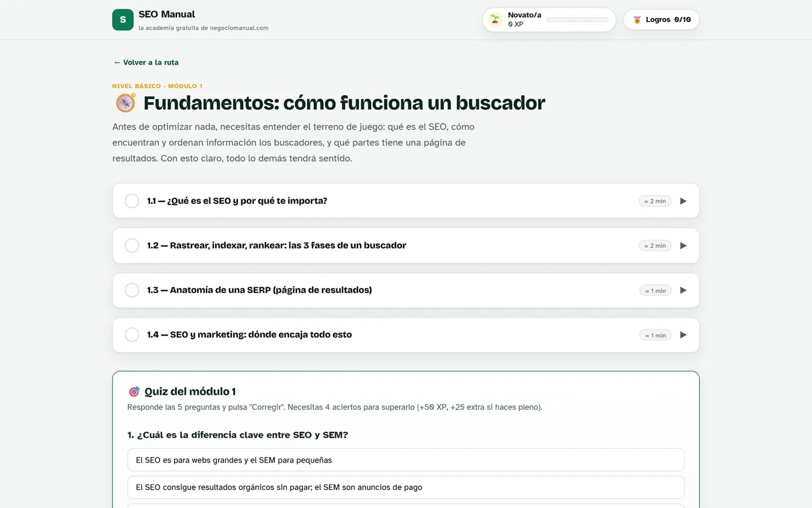This screenshot has width=812, height=508.
Task: Play lesson 1.4 with arrow icon
Action: (683, 335)
